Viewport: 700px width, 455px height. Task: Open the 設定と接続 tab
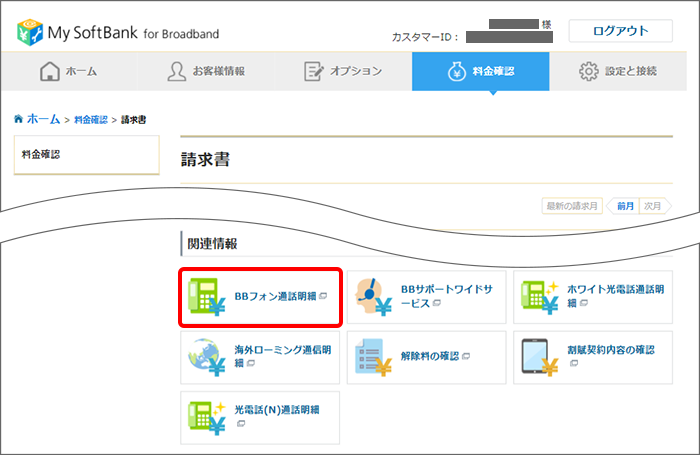tap(618, 71)
